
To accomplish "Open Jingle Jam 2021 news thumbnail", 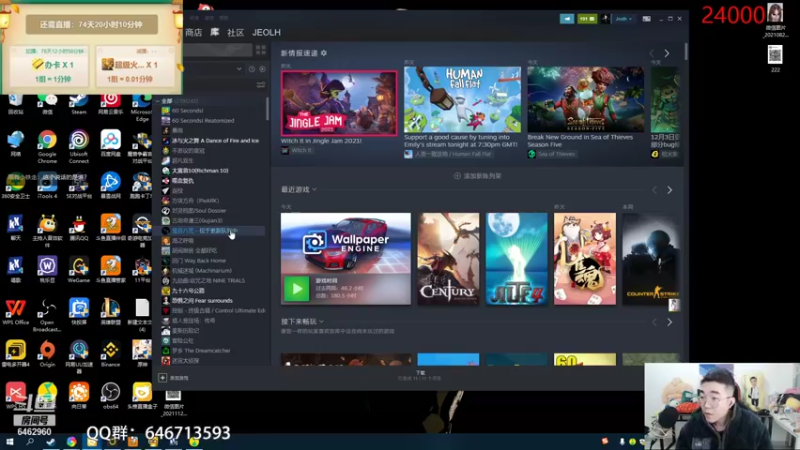I will point(339,103).
